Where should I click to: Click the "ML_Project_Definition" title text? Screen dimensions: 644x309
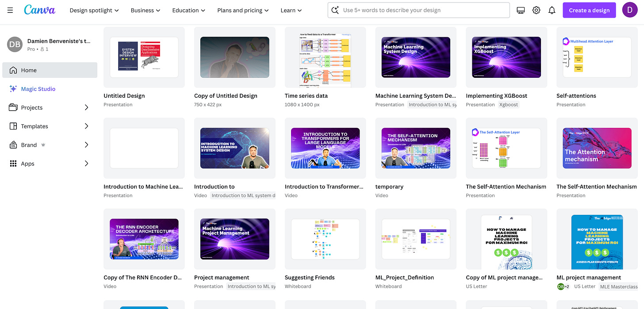(405, 278)
